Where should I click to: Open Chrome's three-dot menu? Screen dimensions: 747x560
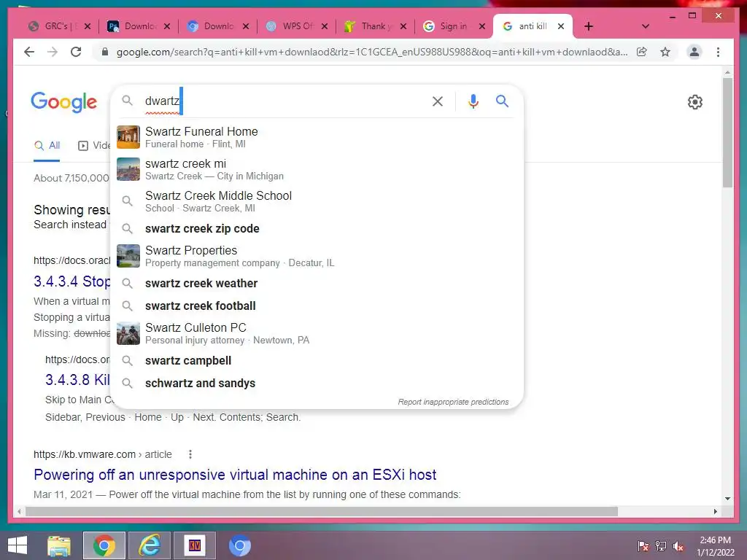coord(718,52)
